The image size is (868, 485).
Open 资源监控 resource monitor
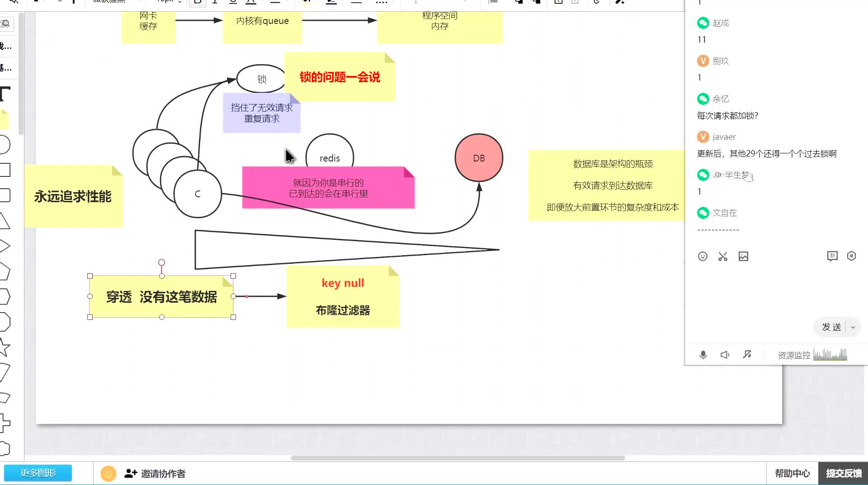[x=812, y=355]
